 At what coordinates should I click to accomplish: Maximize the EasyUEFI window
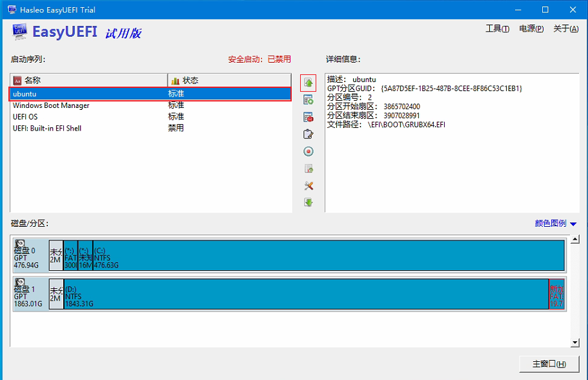(x=545, y=10)
